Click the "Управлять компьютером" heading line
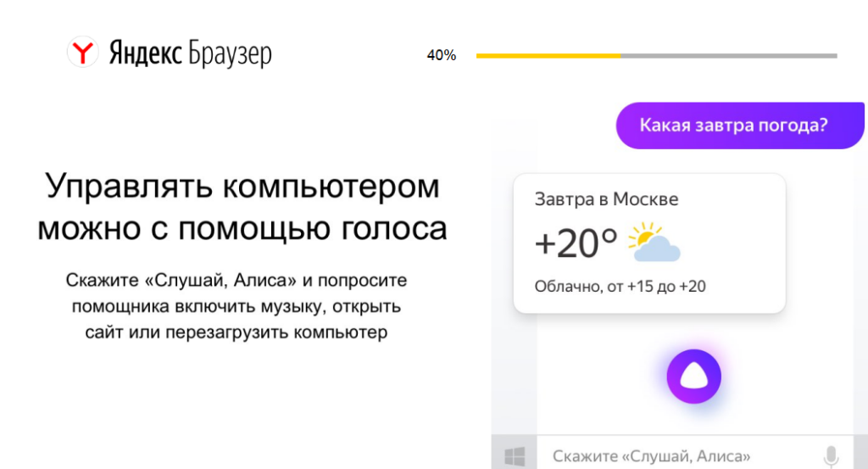 pos(243,186)
